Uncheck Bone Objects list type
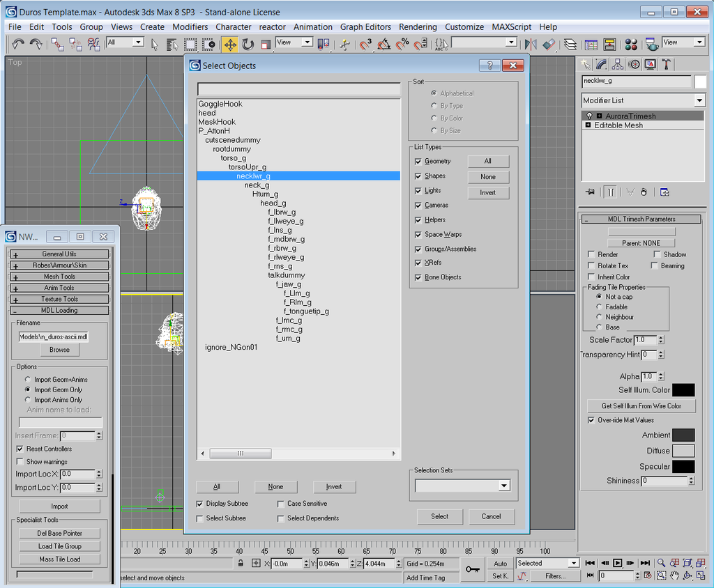714x588 pixels. point(418,277)
